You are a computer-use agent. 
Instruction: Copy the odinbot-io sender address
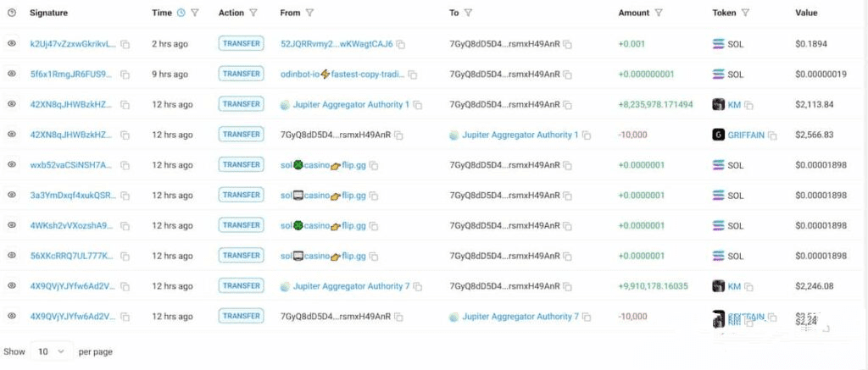coord(413,75)
